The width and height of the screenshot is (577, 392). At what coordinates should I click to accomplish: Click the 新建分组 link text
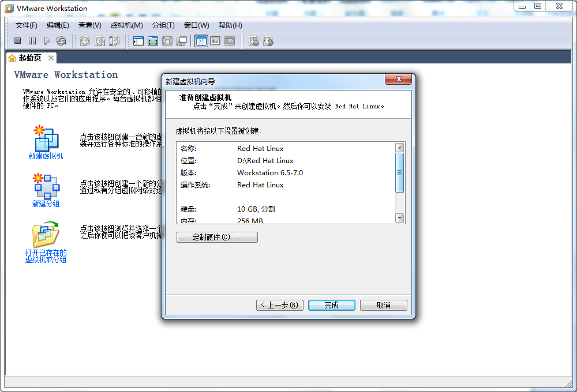46,203
